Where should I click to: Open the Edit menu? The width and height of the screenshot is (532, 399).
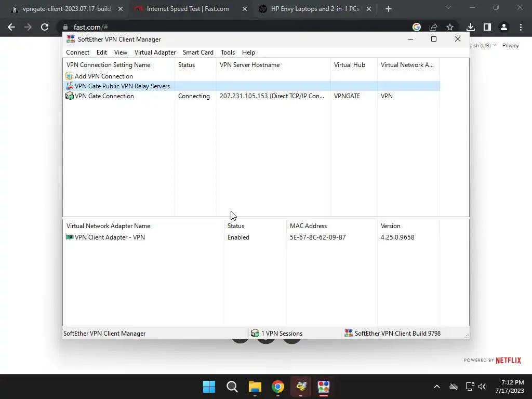pyautogui.click(x=101, y=52)
